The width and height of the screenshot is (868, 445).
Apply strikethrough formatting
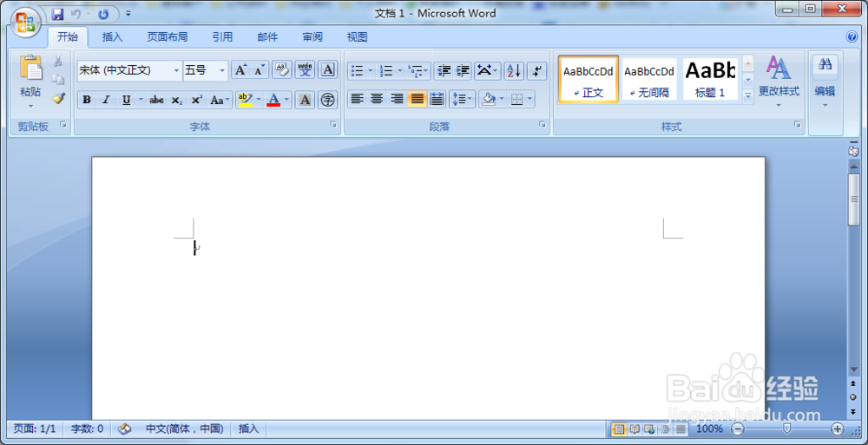coord(156,100)
